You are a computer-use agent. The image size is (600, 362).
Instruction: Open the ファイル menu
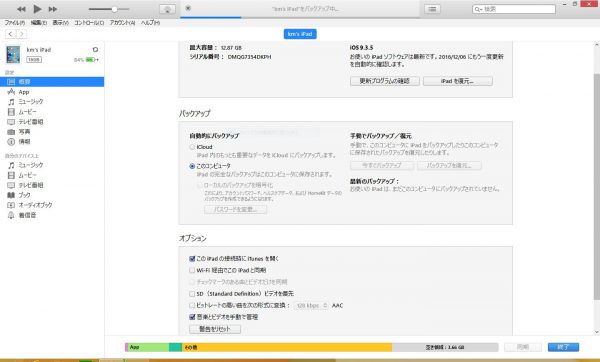(x=15, y=23)
